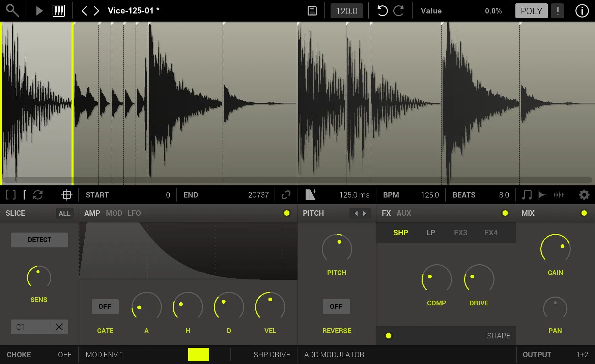
Task: Open the SHAPE effect type selector
Action: point(499,336)
